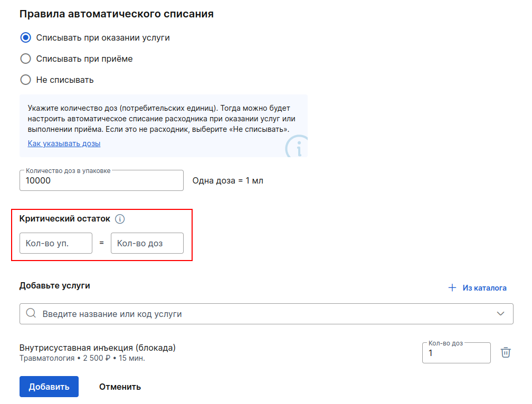
Task: Choose the Не списывать radio button
Action: coord(25,80)
